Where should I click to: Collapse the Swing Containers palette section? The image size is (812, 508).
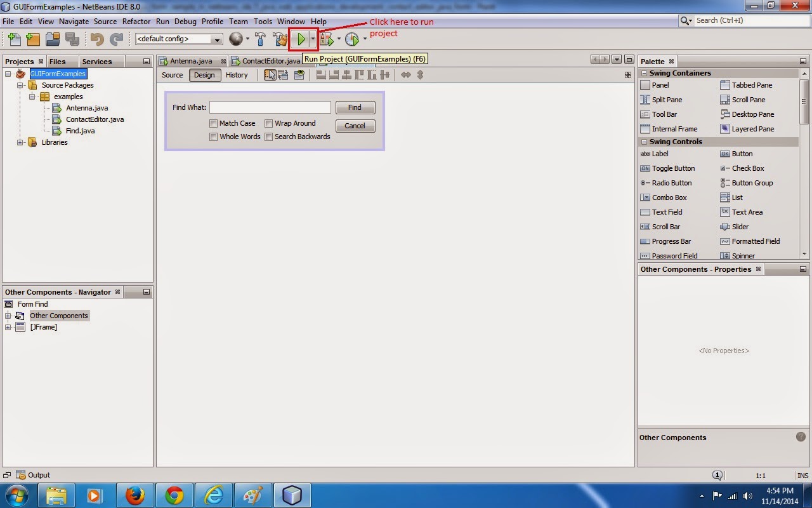(x=644, y=73)
